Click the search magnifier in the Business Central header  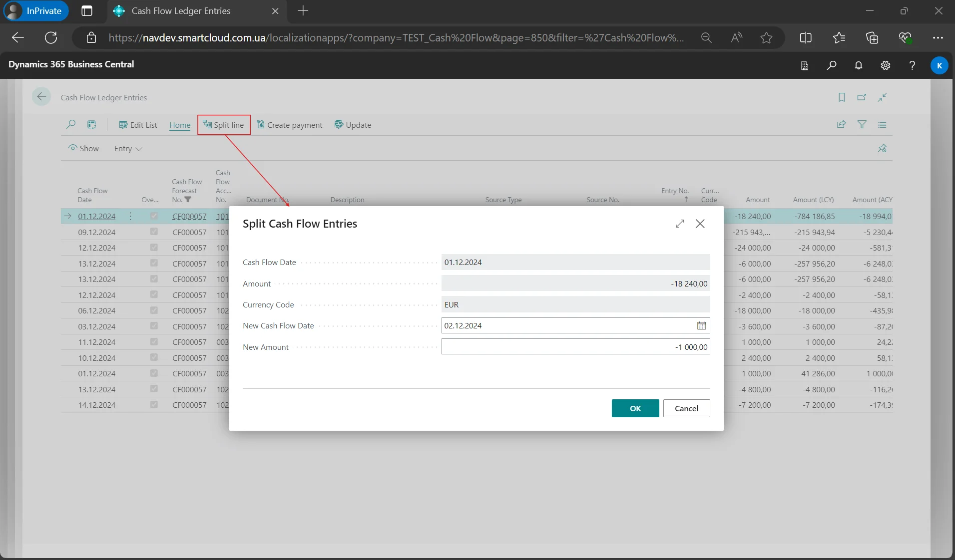pyautogui.click(x=832, y=65)
